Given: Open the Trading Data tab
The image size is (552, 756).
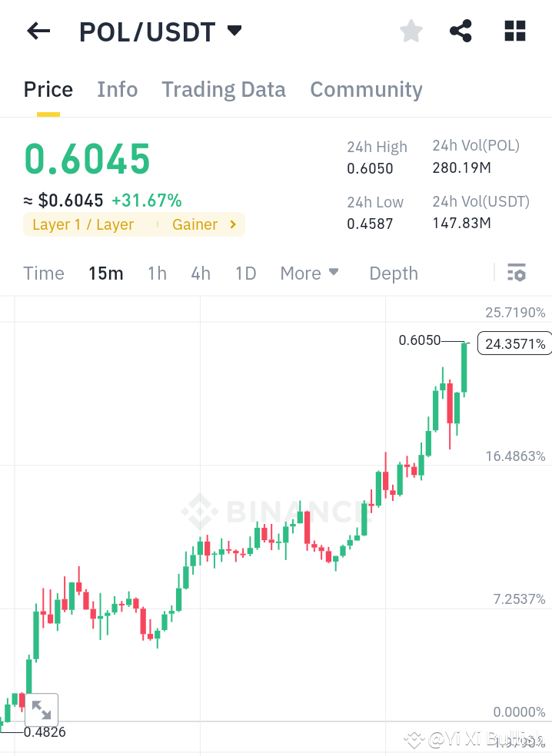Looking at the screenshot, I should 223,89.
